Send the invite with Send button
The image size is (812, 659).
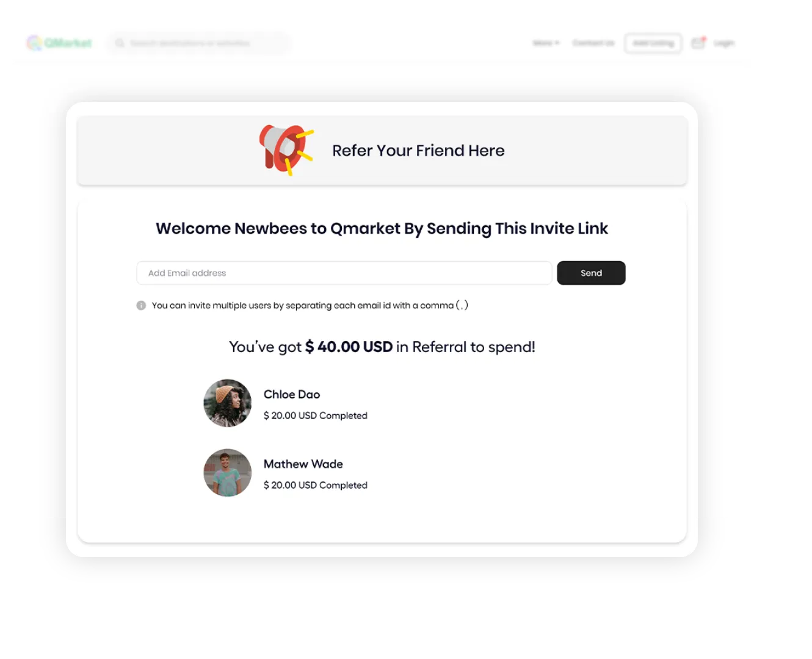click(591, 273)
